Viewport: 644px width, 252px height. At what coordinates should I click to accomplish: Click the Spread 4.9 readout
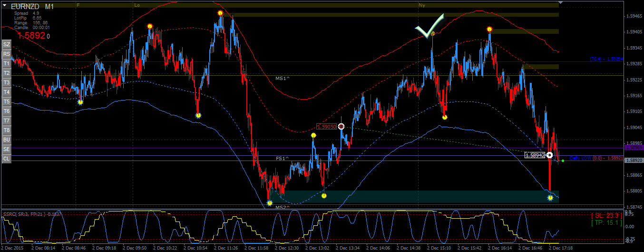point(27,13)
